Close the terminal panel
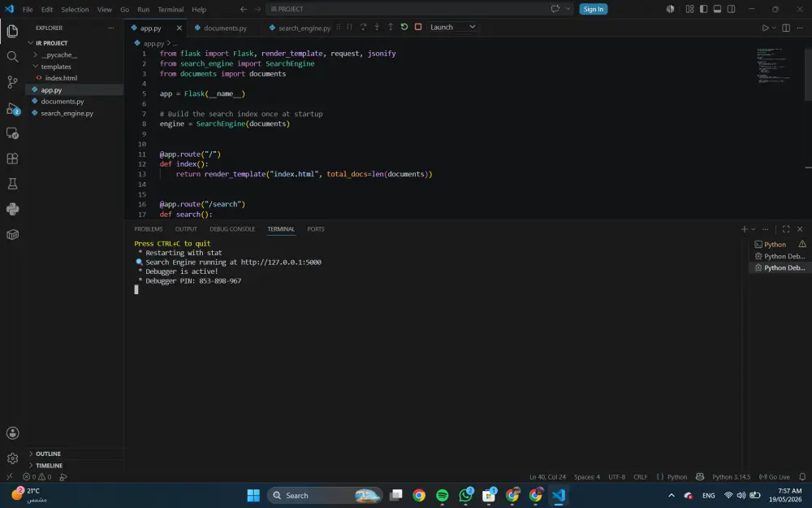Screen dimensions: 812x508 pyautogui.click(x=800, y=229)
